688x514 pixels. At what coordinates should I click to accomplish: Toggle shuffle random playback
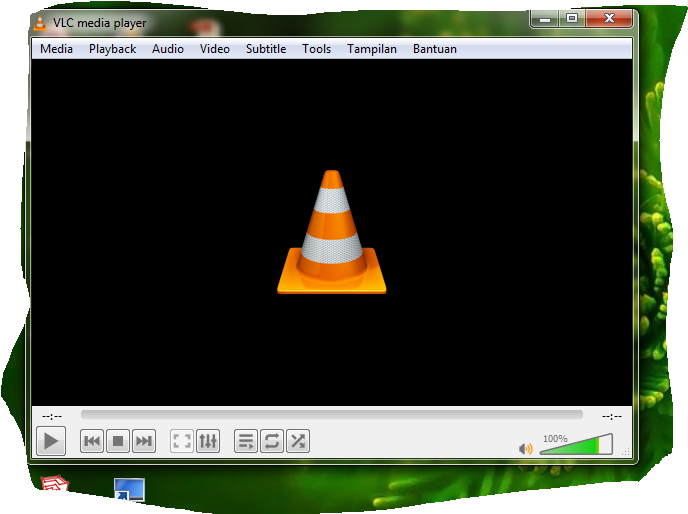298,441
